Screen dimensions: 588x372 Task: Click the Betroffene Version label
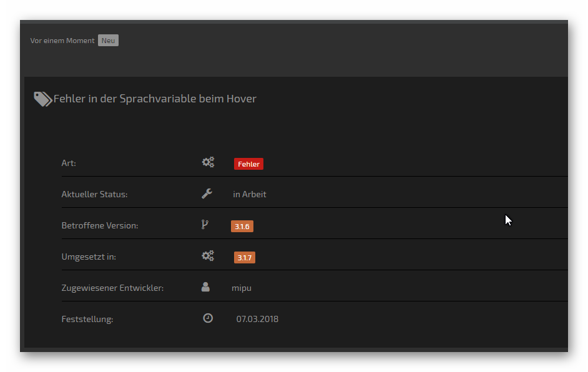(100, 225)
